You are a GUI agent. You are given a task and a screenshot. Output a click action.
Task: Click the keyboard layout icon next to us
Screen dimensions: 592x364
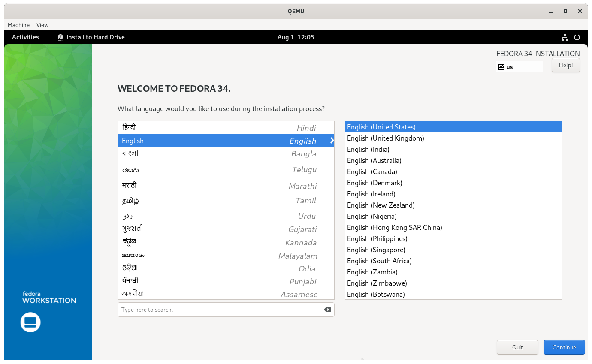(501, 67)
